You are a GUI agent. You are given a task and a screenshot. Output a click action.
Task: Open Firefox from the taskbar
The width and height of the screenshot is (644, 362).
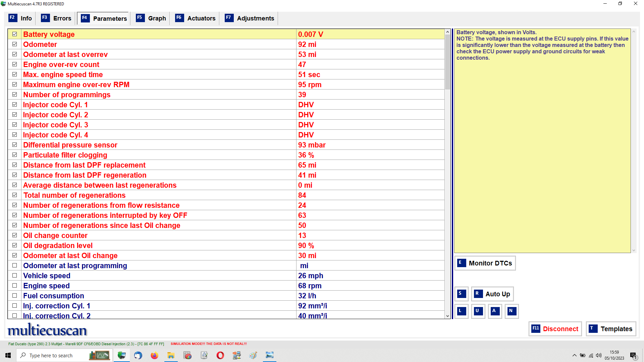coord(154,355)
